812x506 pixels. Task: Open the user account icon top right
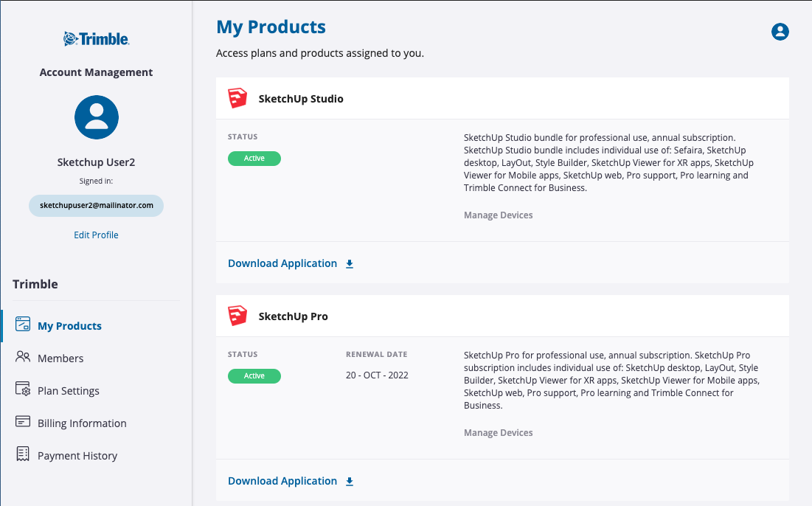[780, 32]
